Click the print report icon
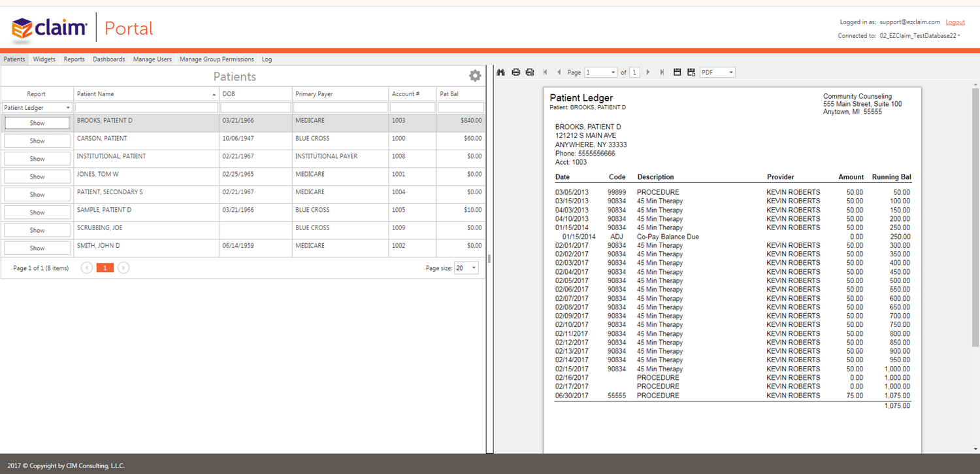 coord(515,73)
